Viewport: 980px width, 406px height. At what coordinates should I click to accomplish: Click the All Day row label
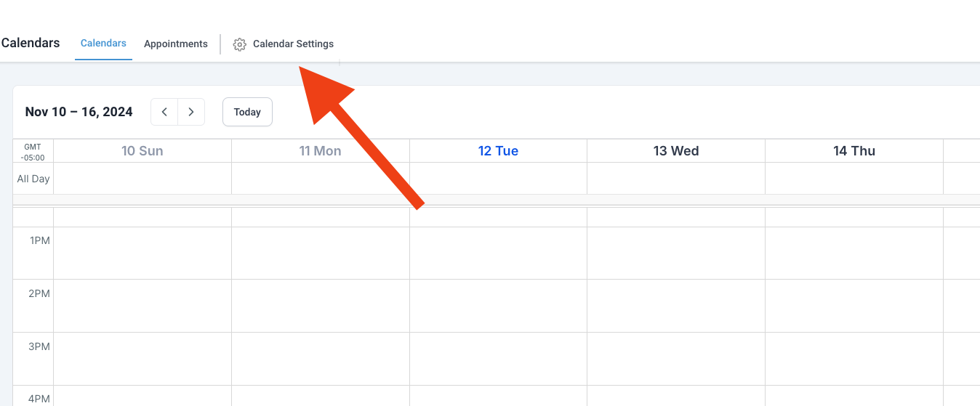pyautogui.click(x=33, y=179)
